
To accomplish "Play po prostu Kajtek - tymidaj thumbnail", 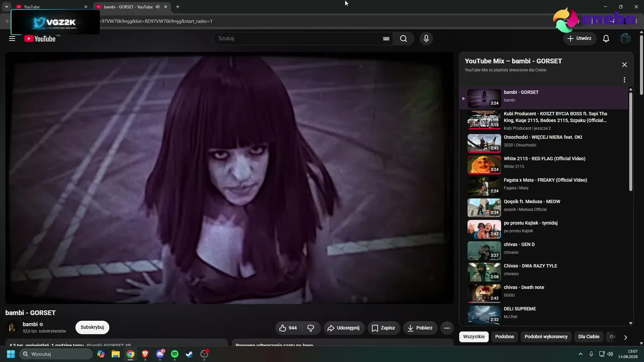I will point(484,229).
